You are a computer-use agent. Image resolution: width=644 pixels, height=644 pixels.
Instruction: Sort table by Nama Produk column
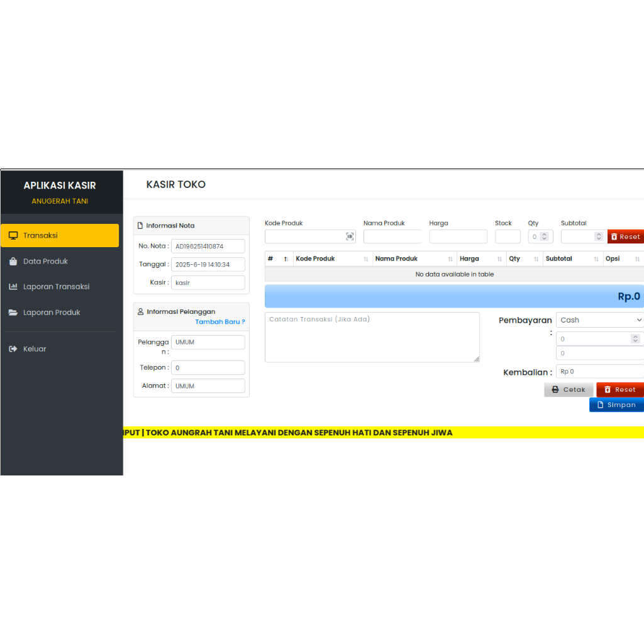[414, 259]
